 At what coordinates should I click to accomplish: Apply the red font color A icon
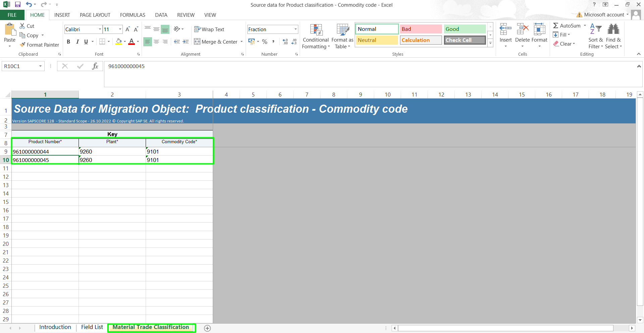pos(132,42)
